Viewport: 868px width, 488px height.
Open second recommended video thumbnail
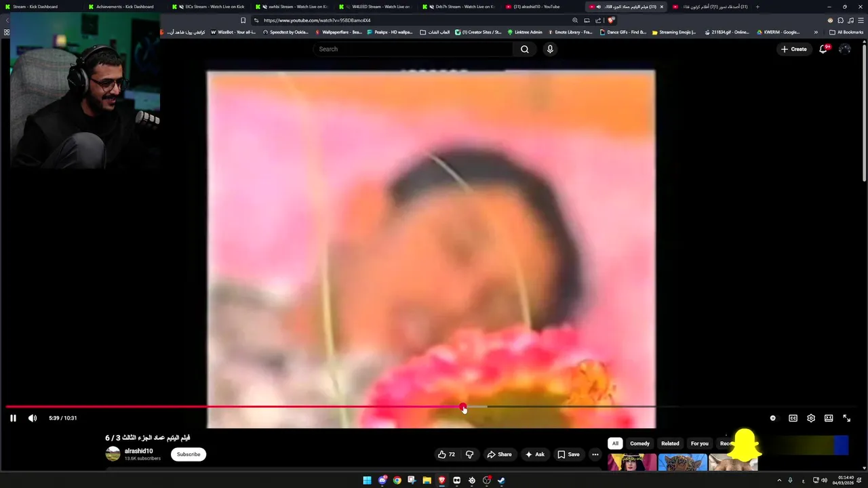(x=682, y=462)
